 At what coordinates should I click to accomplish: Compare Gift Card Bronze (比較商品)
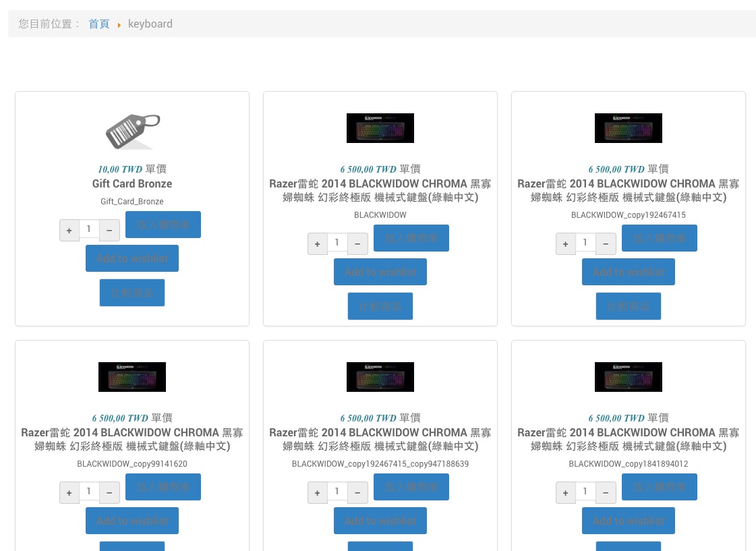132,293
